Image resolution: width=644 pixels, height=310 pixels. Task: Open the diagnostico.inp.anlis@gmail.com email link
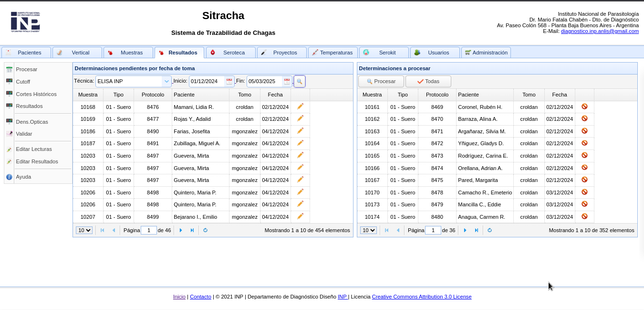tap(600, 31)
